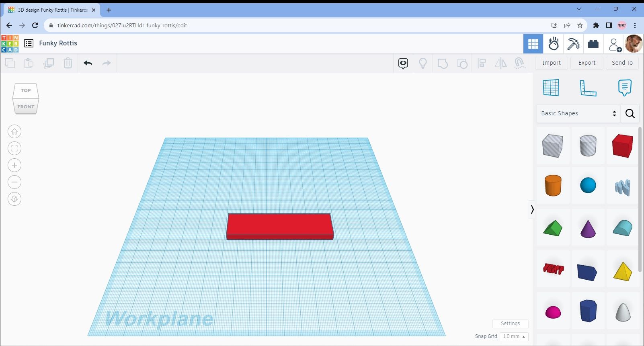This screenshot has width=644, height=346.
Task: Pick the blue Polygon shape
Action: point(588,310)
